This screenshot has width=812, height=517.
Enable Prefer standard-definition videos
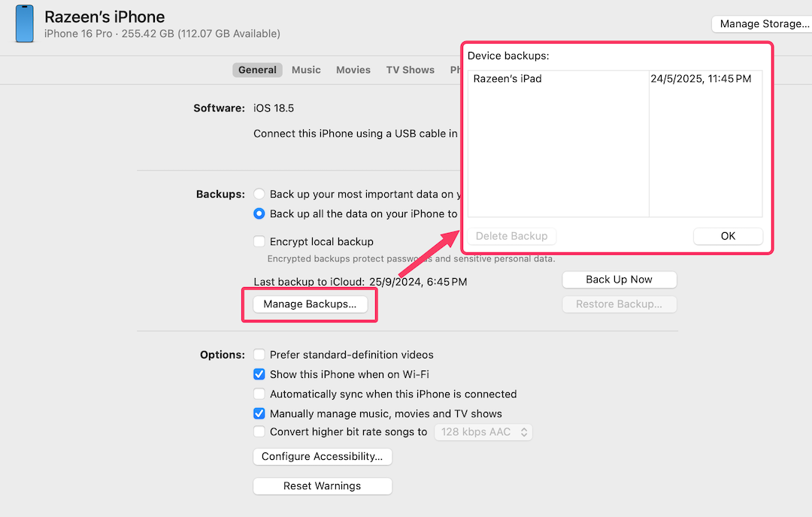[x=259, y=355]
